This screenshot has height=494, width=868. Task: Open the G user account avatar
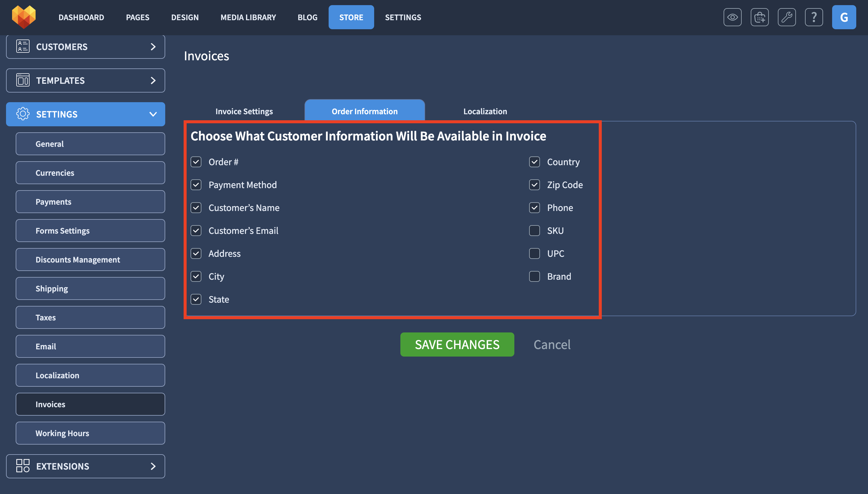[x=844, y=17]
